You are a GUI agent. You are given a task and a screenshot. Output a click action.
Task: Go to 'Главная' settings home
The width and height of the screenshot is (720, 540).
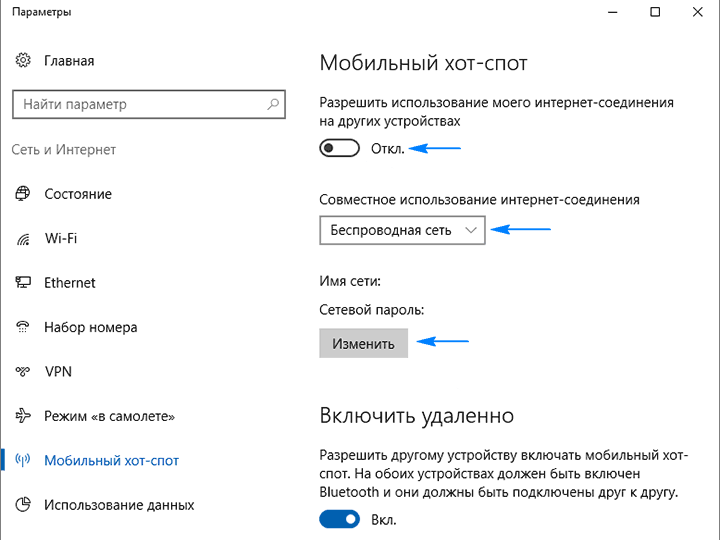(69, 61)
